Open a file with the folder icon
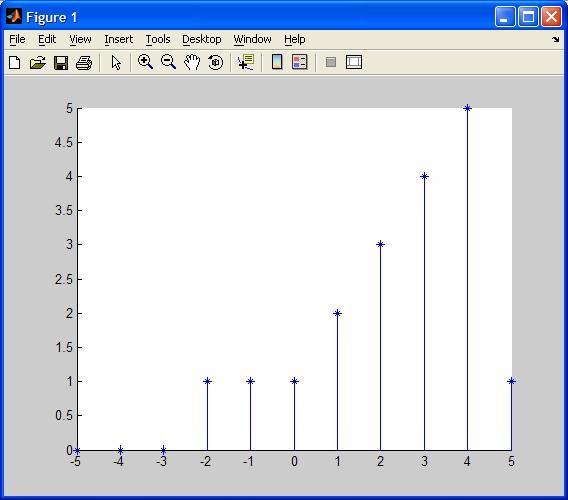The image size is (568, 500). point(38,62)
